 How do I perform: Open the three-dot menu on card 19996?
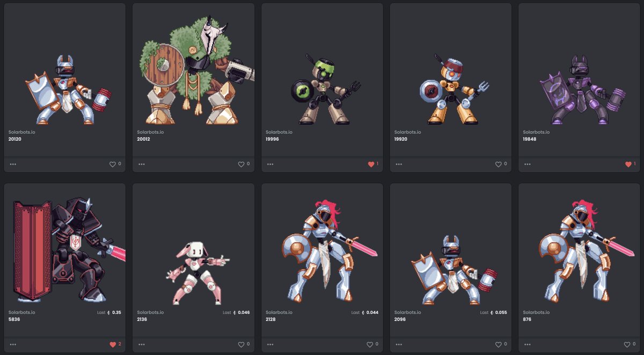[270, 164]
